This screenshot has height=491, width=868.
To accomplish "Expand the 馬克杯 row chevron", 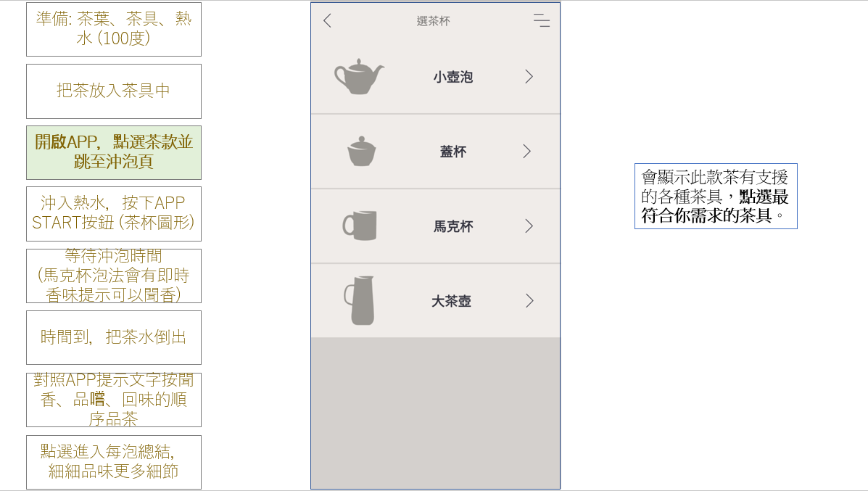I will coord(529,226).
